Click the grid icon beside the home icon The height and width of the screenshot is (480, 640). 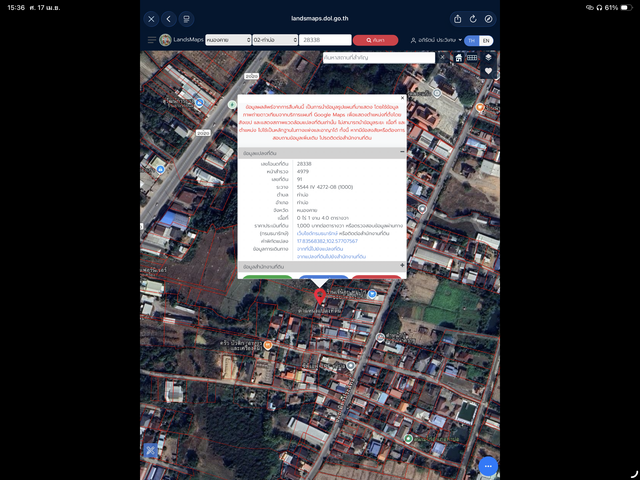point(472,58)
